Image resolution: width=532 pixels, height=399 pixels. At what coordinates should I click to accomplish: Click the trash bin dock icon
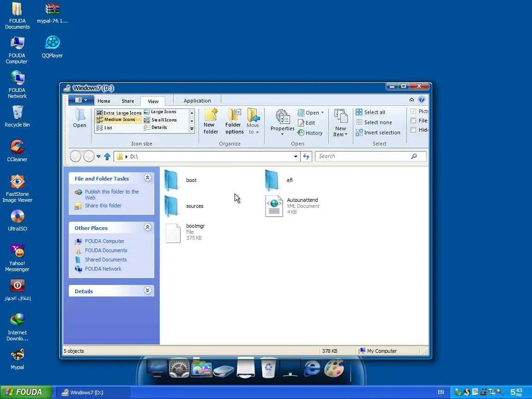(268, 368)
